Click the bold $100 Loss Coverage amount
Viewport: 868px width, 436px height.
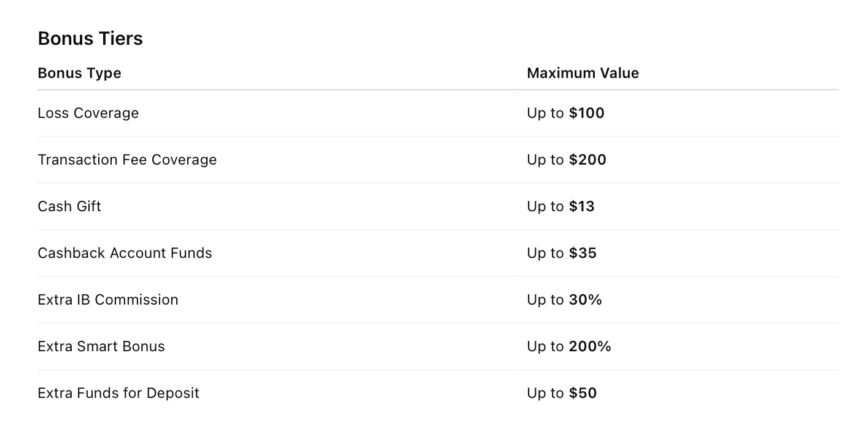pyautogui.click(x=587, y=113)
